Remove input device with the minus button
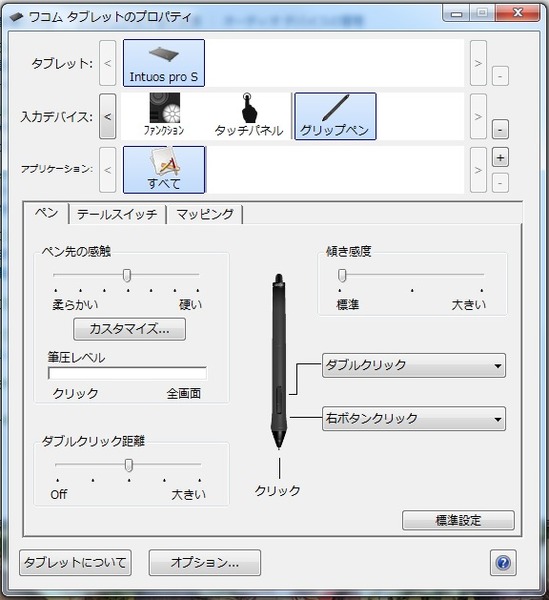This screenshot has width=549, height=600. pos(500,129)
